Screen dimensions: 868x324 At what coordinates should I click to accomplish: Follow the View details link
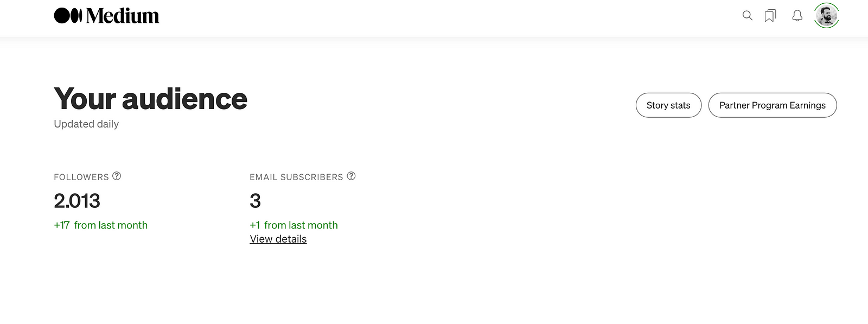278,239
